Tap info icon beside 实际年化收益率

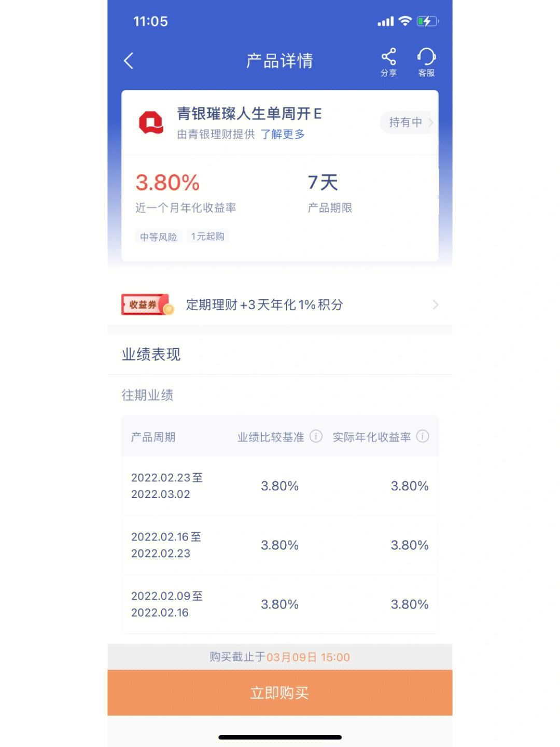coord(423,436)
